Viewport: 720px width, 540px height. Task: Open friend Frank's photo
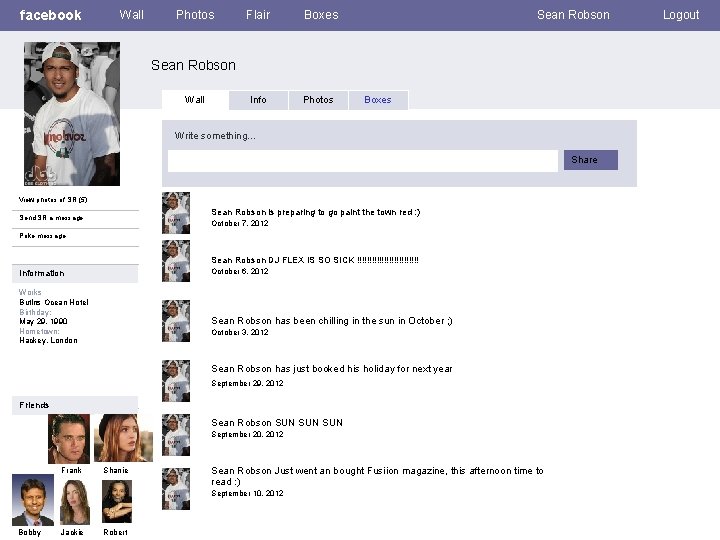point(69,439)
